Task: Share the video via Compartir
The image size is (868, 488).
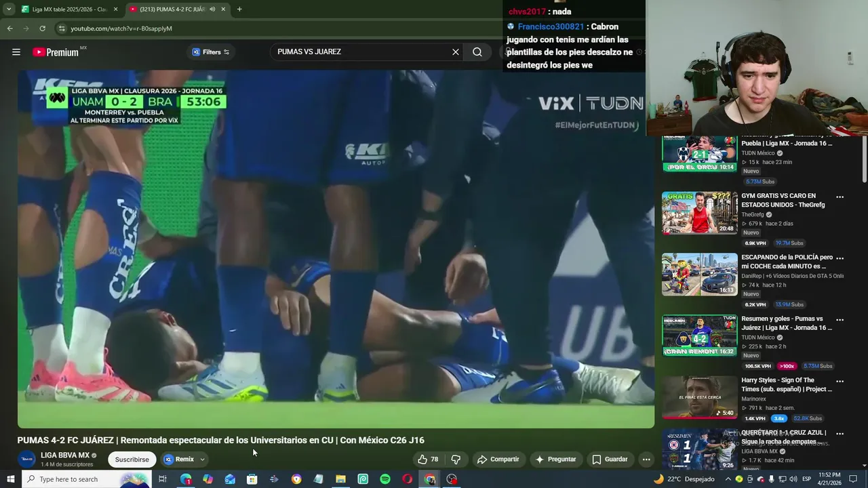Action: [498, 460]
